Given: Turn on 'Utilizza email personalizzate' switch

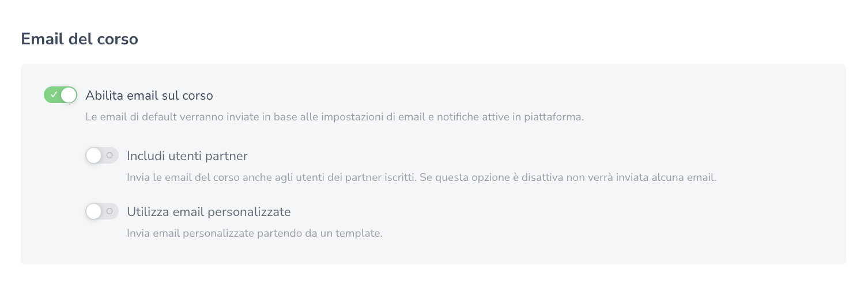Looking at the screenshot, I should [102, 211].
